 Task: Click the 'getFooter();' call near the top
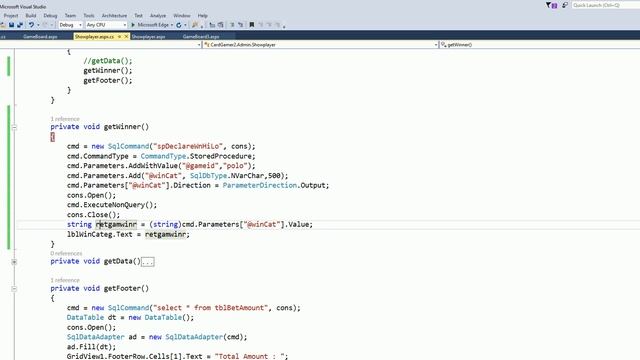[x=108, y=80]
